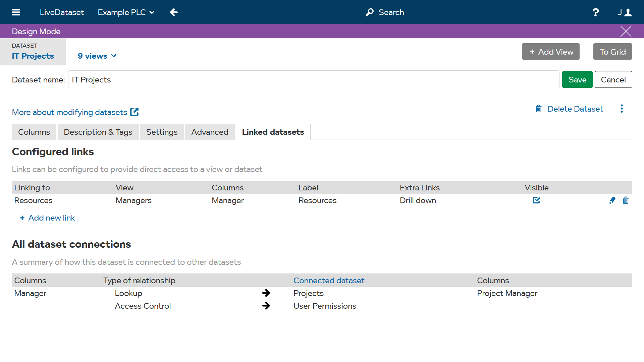The image size is (644, 362).
Task: Expand the 9 views dropdown
Action: coord(97,56)
